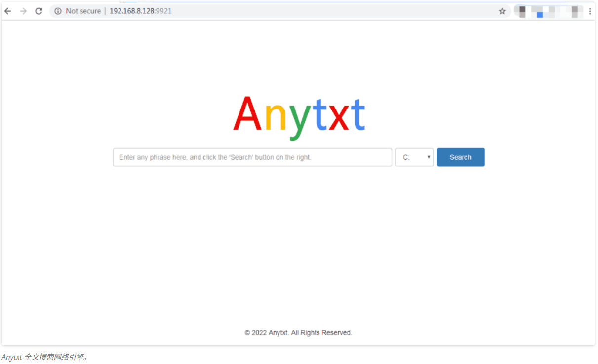Image resolution: width=598 pixels, height=364 pixels.
Task: Click the info icon before Not secure
Action: (x=59, y=11)
